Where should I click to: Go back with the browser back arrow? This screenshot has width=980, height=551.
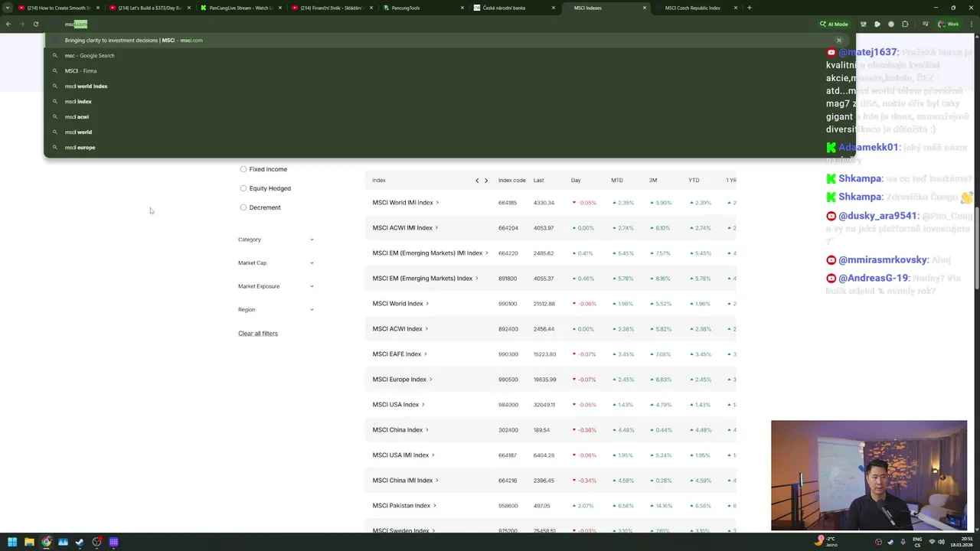pyautogui.click(x=8, y=24)
